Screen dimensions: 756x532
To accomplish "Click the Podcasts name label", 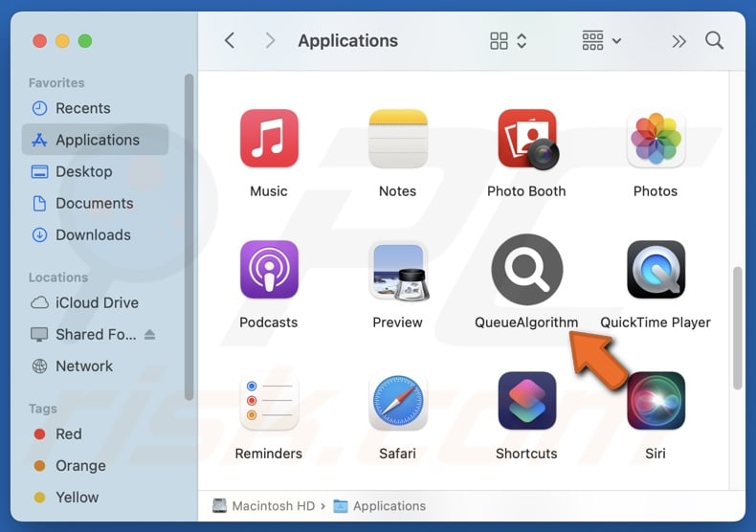I will [x=269, y=322].
